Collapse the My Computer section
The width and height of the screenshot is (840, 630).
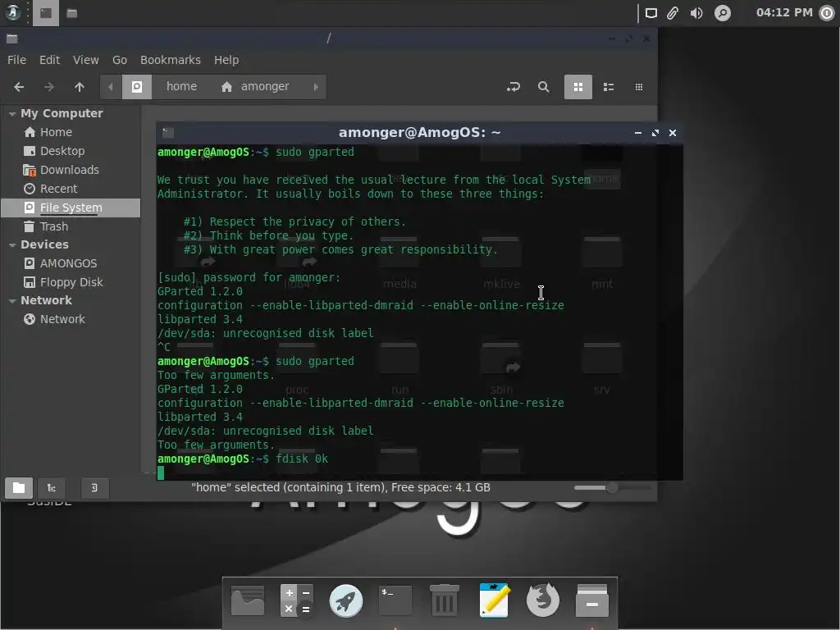[11, 113]
